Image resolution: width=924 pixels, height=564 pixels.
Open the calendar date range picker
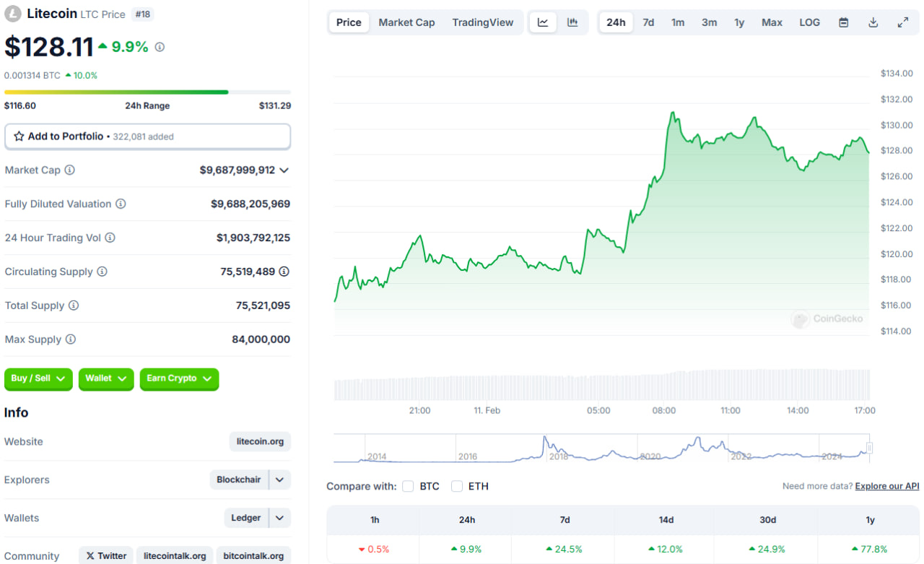843,22
